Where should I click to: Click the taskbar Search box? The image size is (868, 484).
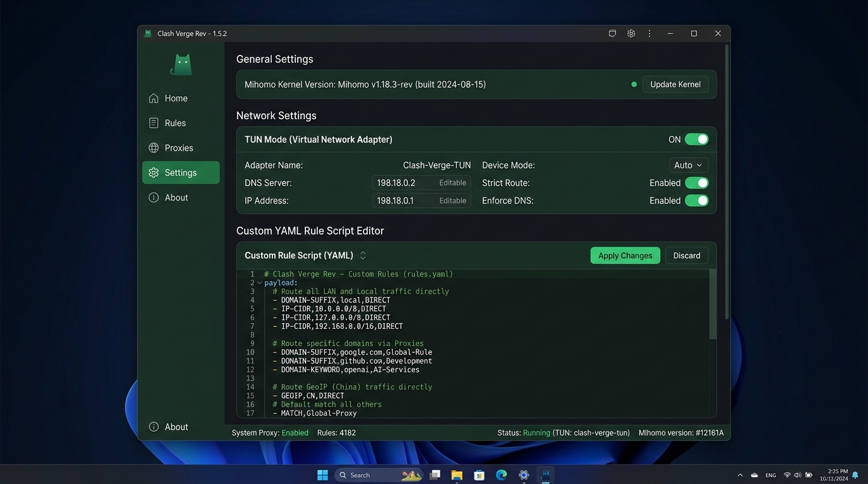coord(378,475)
